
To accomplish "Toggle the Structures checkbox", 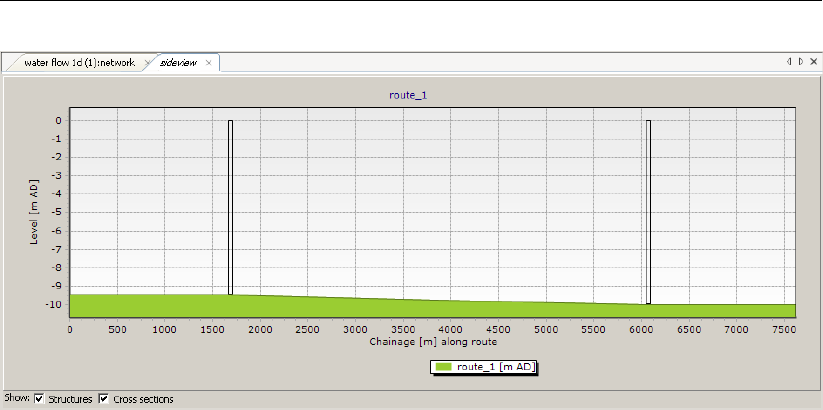I will point(39,399).
